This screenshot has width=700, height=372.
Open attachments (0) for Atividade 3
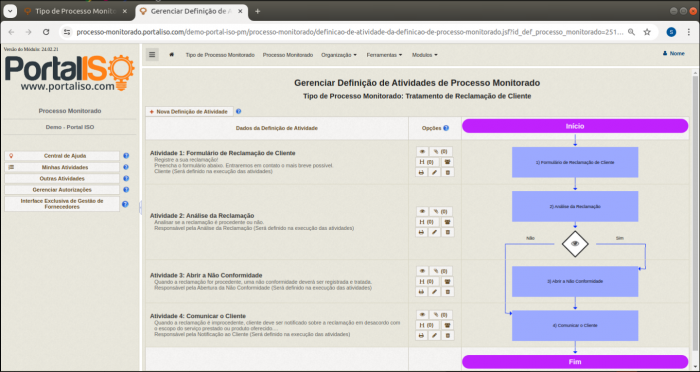click(x=441, y=271)
